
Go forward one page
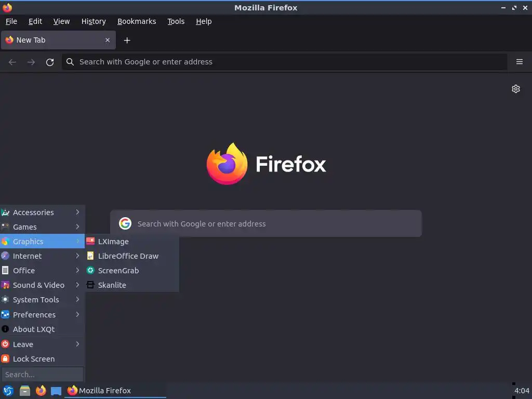[31, 62]
